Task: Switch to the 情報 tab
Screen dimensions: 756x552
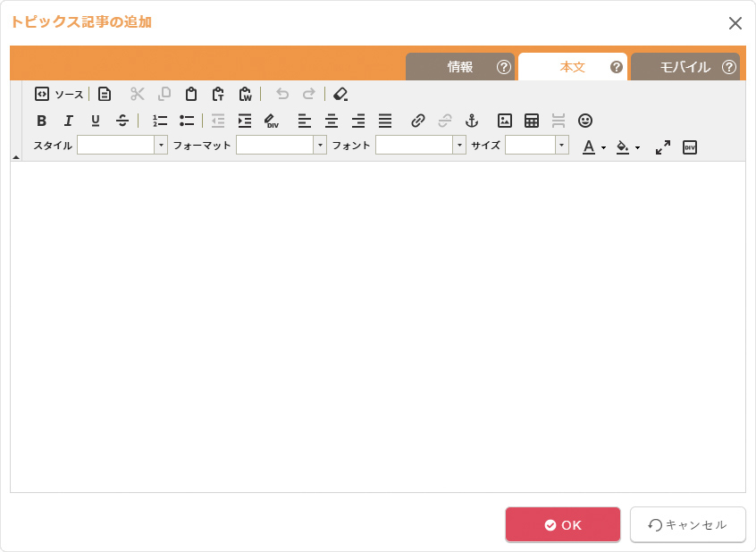Action: coord(460,67)
